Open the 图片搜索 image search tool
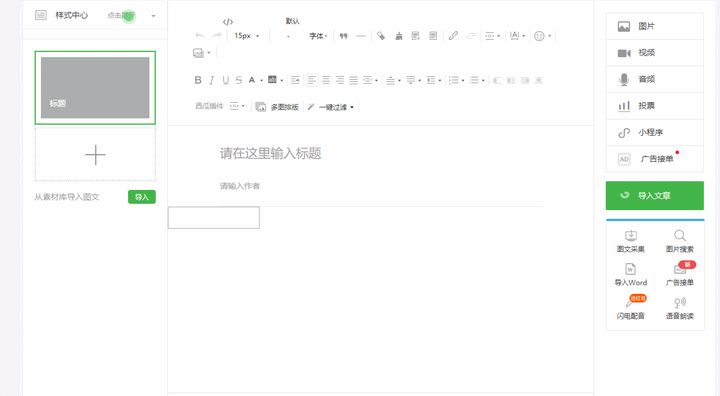 pyautogui.click(x=680, y=242)
